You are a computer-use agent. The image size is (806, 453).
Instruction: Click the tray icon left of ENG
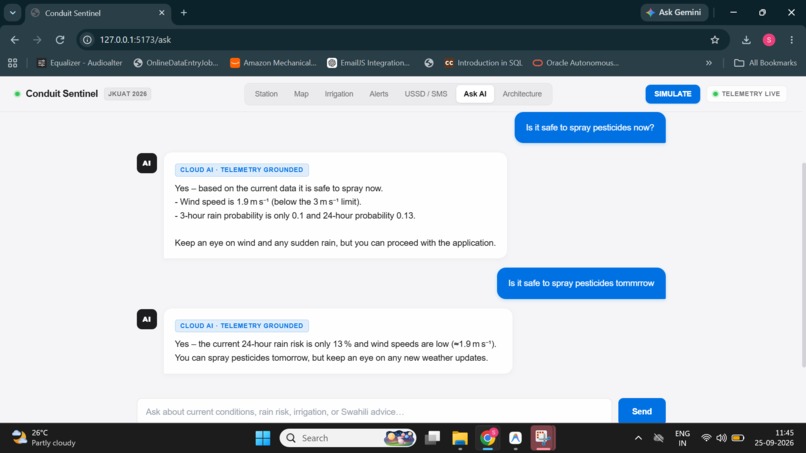click(x=658, y=438)
